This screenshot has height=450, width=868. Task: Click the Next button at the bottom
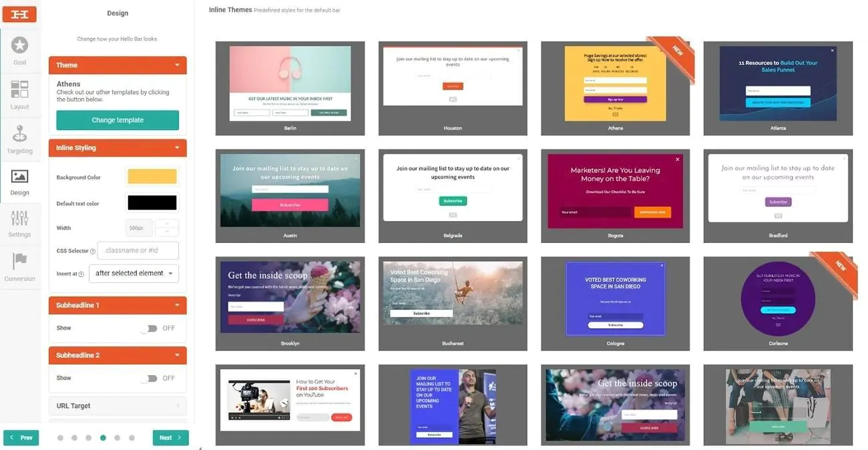point(170,437)
